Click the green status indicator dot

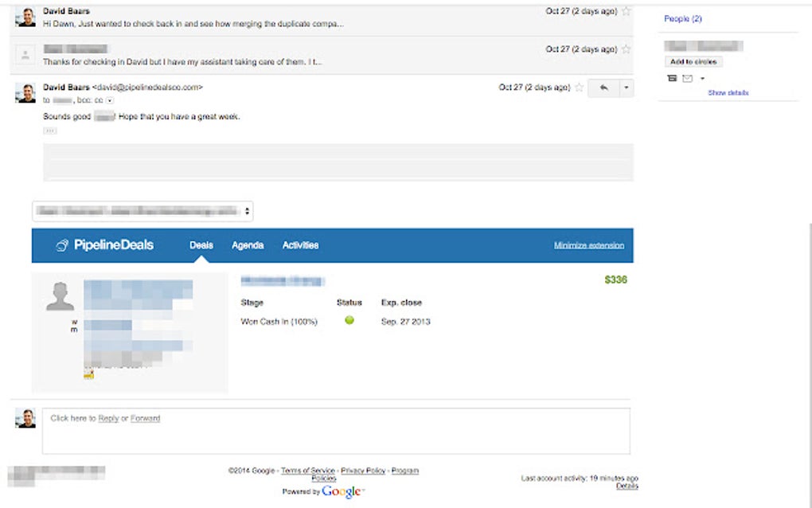point(349,320)
